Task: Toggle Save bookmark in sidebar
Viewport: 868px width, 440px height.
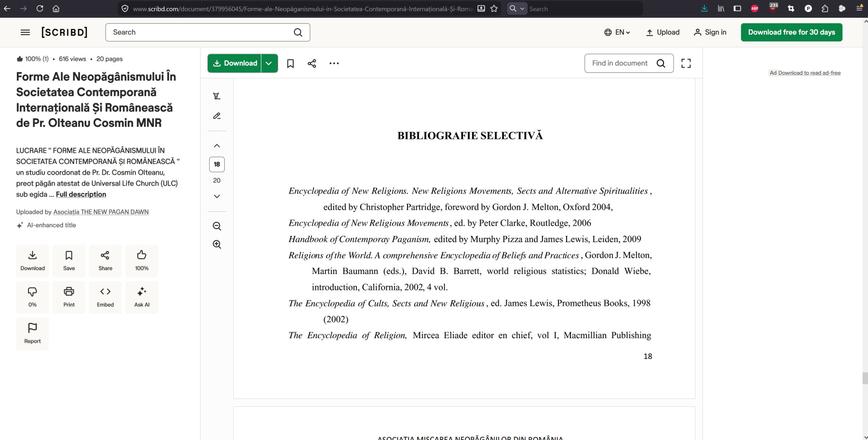Action: point(69,261)
